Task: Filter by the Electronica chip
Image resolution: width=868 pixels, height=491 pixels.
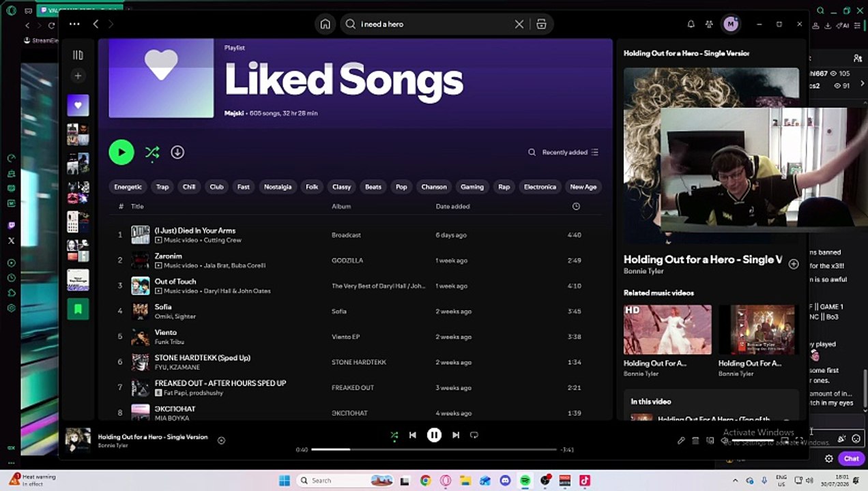Action: [x=540, y=187]
